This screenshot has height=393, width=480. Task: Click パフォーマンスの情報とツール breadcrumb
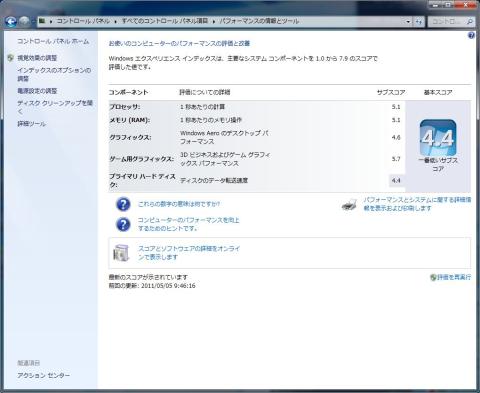click(x=259, y=21)
